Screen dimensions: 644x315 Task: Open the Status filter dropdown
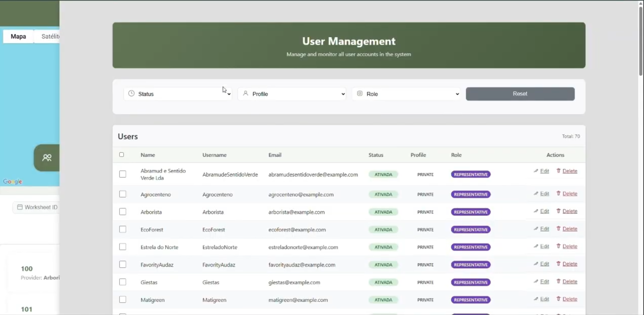coord(177,94)
